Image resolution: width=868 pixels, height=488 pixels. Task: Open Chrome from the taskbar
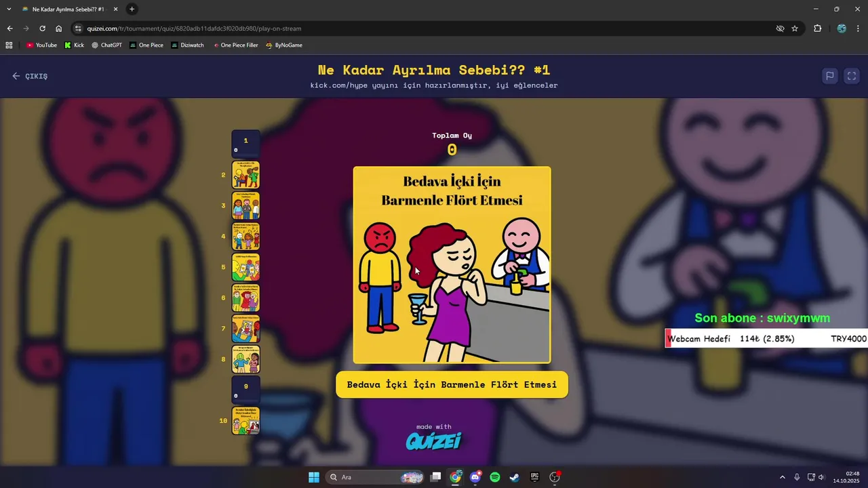455,477
